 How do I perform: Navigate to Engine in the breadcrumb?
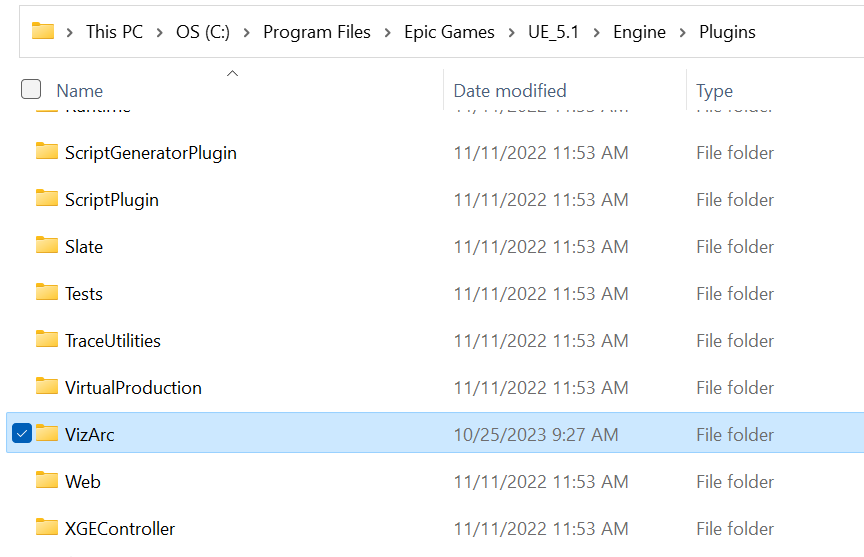(x=639, y=32)
